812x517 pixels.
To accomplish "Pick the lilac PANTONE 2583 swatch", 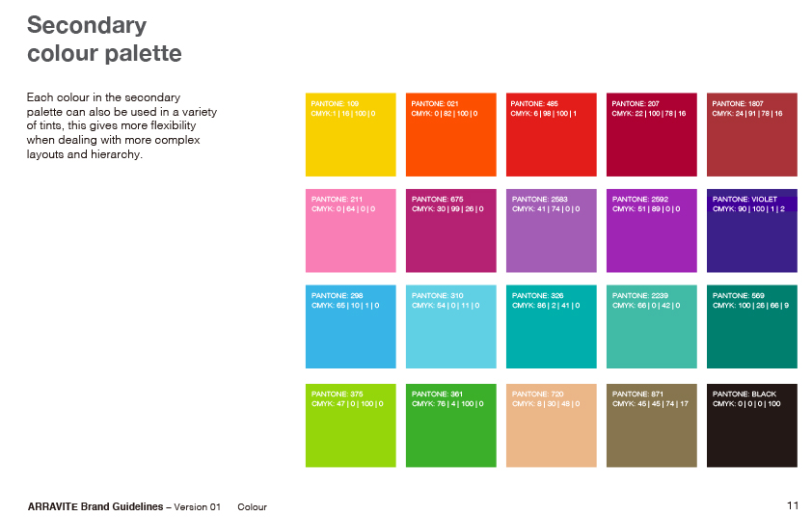I will tap(551, 231).
